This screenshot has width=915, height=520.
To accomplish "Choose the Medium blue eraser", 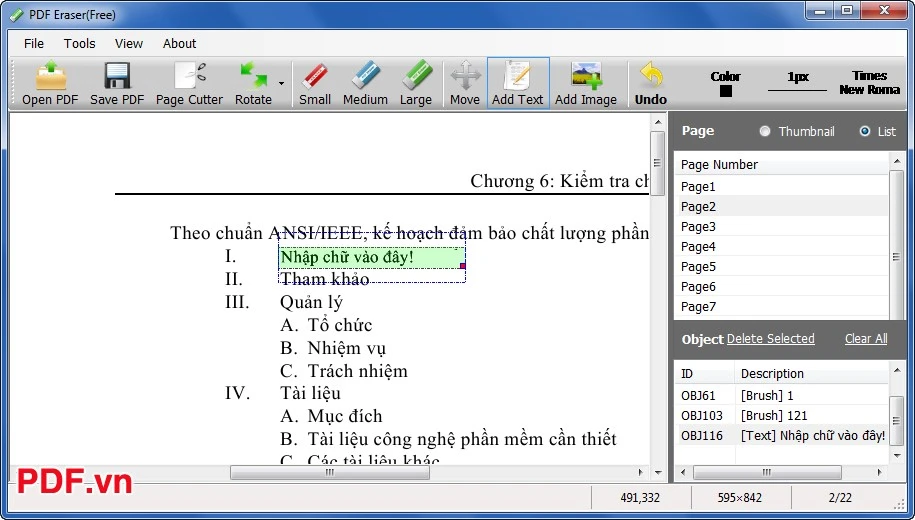I will point(365,83).
